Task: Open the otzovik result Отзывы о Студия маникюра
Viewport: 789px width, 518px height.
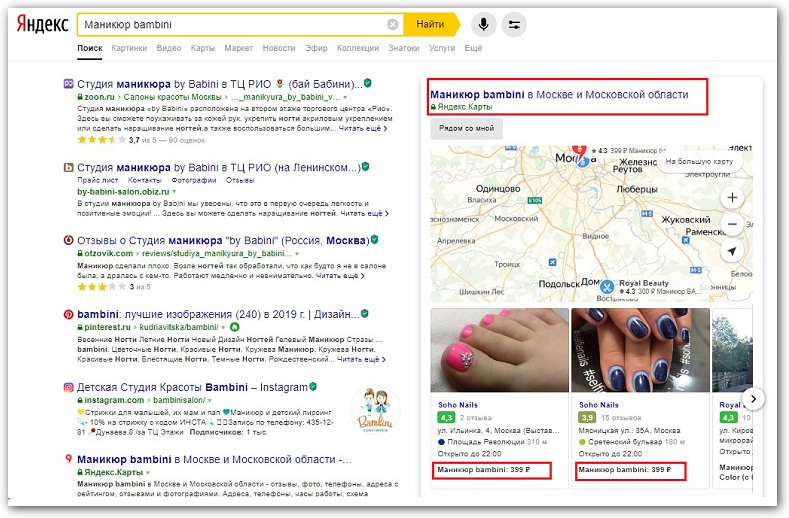Action: [223, 241]
